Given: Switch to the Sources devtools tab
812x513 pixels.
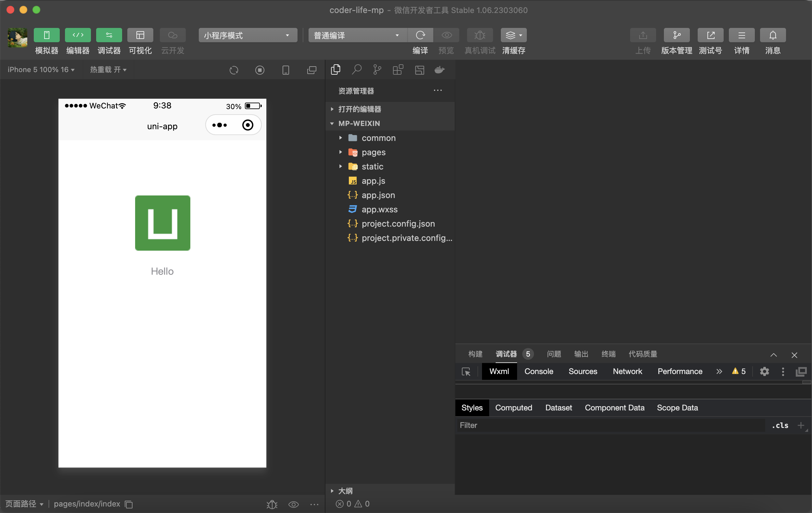Looking at the screenshot, I should click(583, 371).
